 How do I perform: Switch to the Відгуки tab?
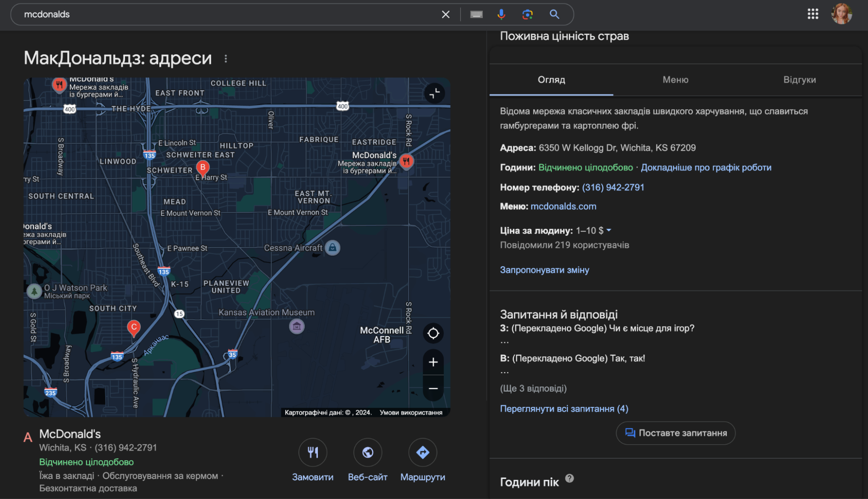point(799,80)
